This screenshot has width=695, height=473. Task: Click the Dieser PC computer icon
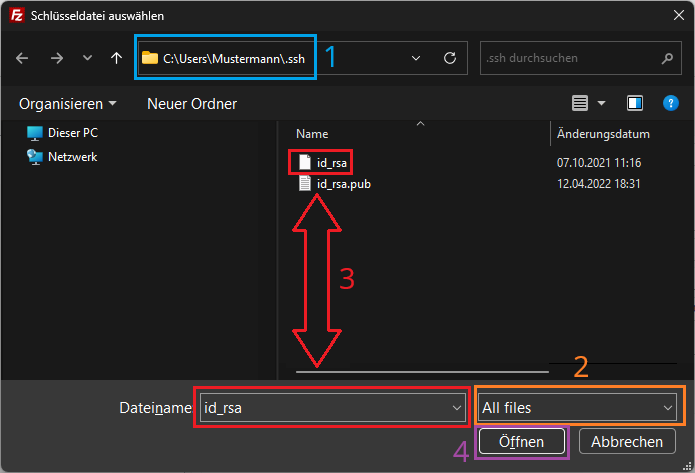click(35, 133)
